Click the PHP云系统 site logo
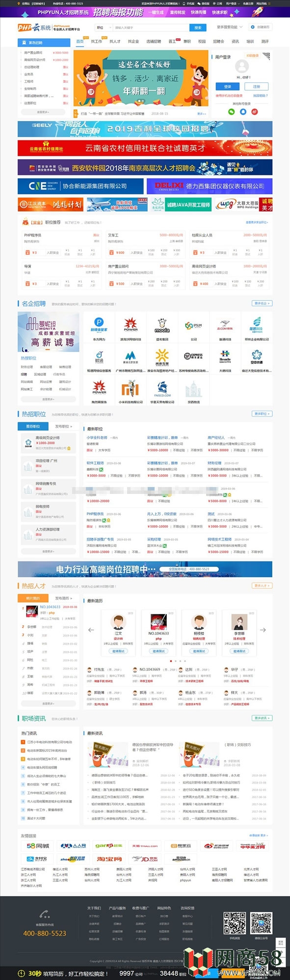290x980 pixels. [x=34, y=28]
